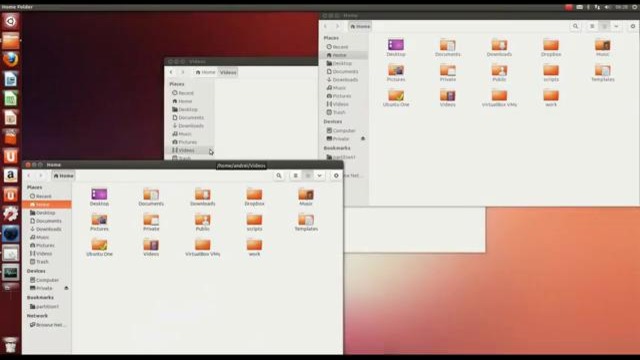Click search icon in front Home window toolbar

point(279,176)
